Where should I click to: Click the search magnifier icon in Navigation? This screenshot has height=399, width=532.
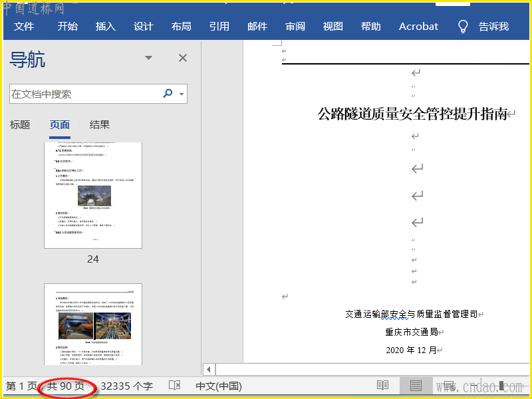(168, 94)
